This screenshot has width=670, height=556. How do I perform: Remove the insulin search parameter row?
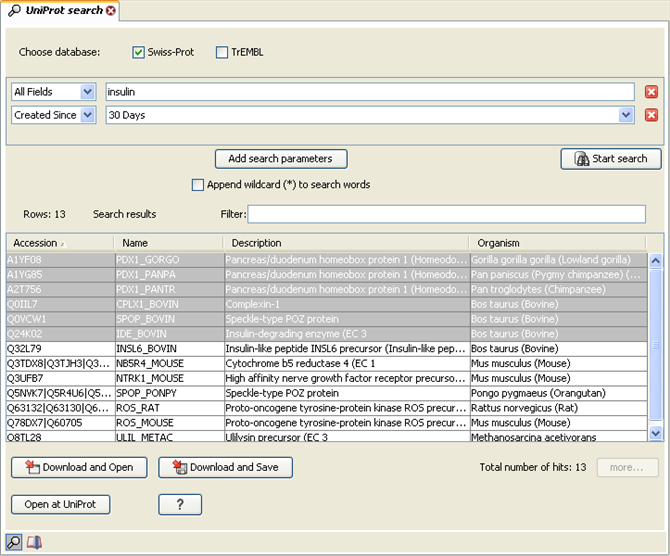[651, 91]
